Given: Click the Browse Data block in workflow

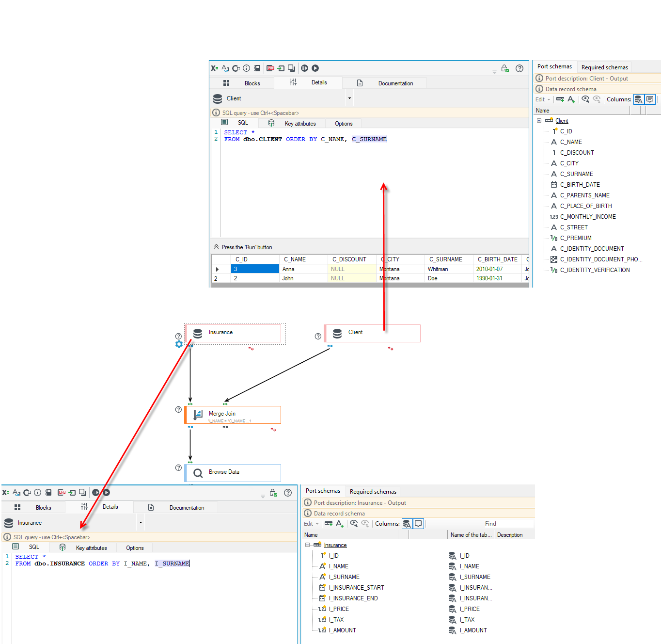Looking at the screenshot, I should 233,473.
